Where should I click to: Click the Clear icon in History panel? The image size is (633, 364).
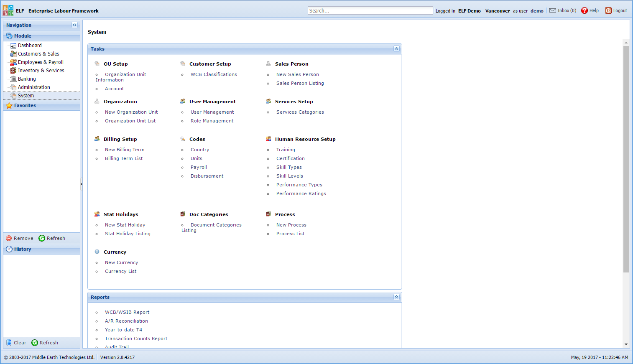point(9,343)
